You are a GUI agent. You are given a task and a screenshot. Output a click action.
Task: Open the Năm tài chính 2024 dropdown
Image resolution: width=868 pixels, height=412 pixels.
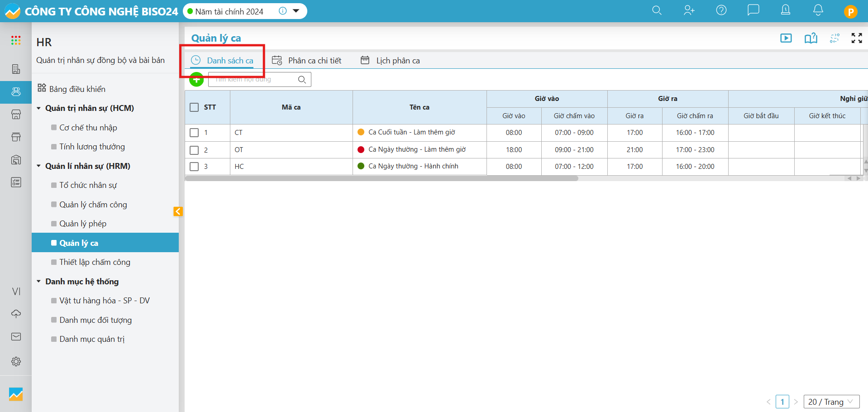pos(296,11)
